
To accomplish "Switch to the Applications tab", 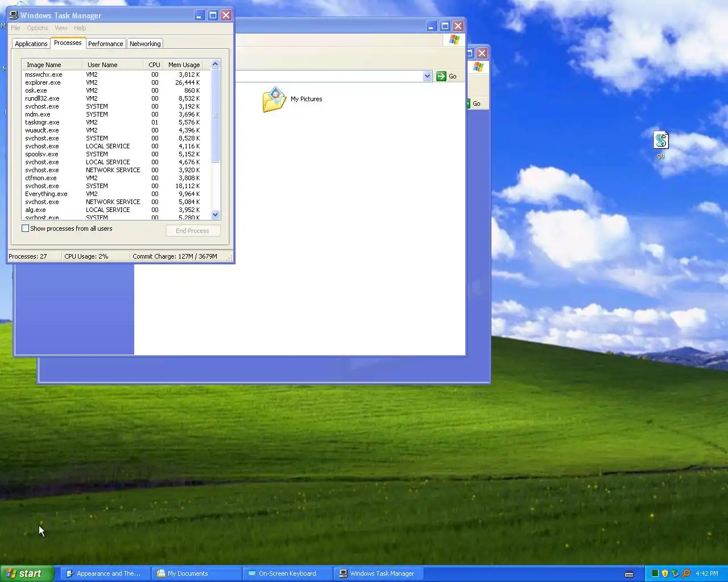I will [x=31, y=44].
